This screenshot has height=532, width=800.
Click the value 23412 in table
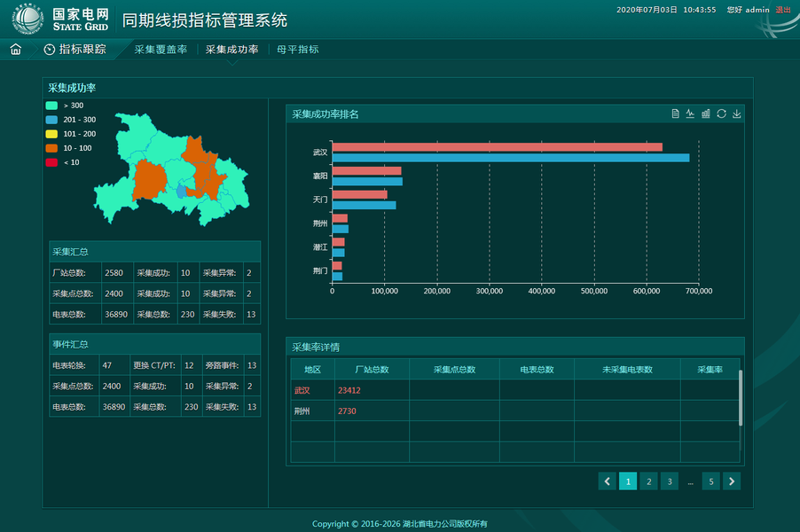point(349,390)
